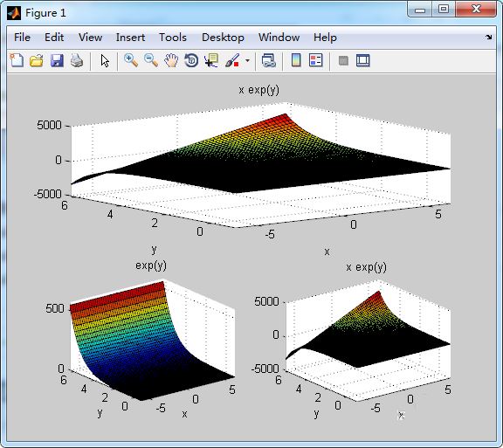Activate the Zoom In magnifier tool
Screen dimensions: 503x448
tap(131, 60)
